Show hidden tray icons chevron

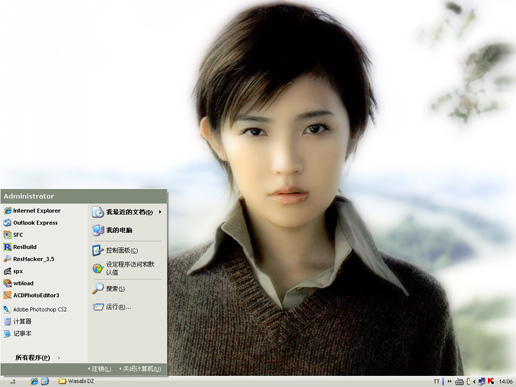pos(474,381)
